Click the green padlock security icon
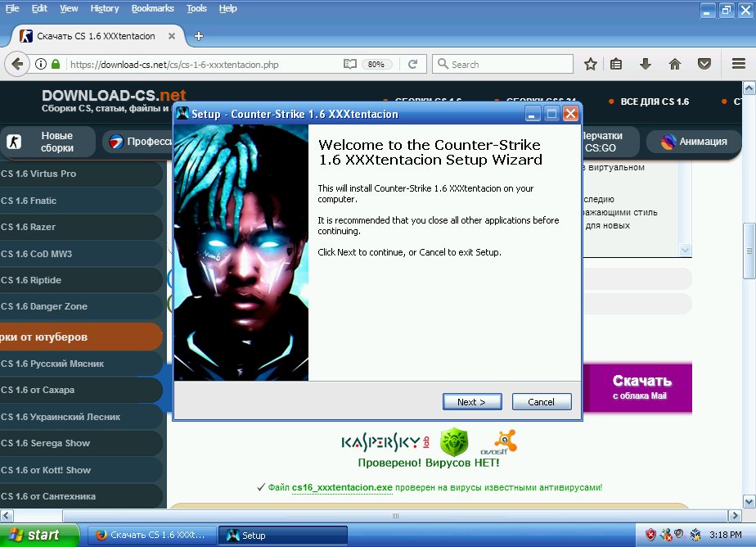The height and width of the screenshot is (547, 756). pyautogui.click(x=56, y=64)
